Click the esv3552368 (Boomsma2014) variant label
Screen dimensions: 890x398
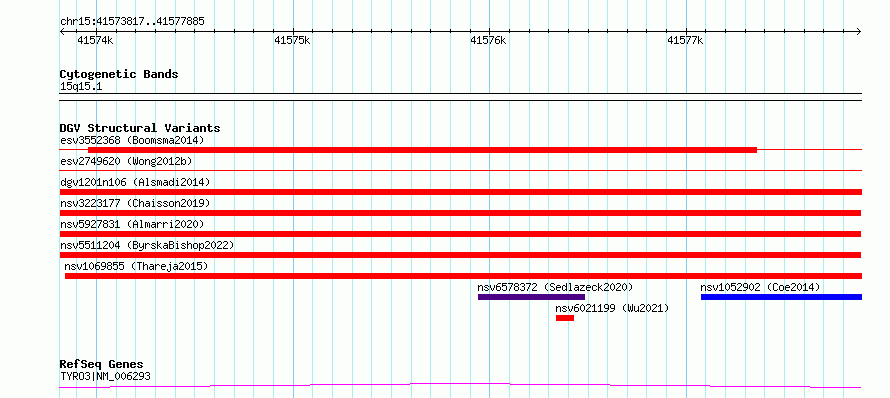132,140
